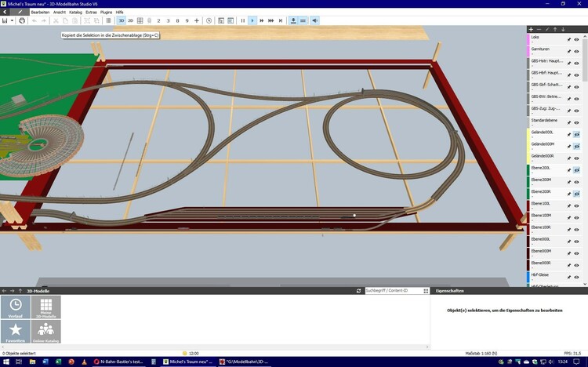Move layer down with arrow icon
588x367 pixels.
coord(563,29)
